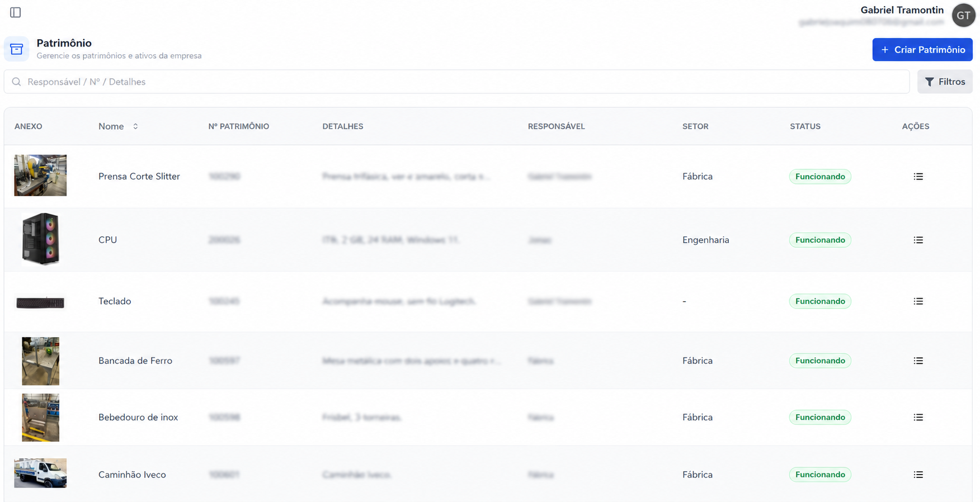Click Fábrica sector in Prensa Corte Slitter row
Screen dimensions: 980x502
(698, 177)
